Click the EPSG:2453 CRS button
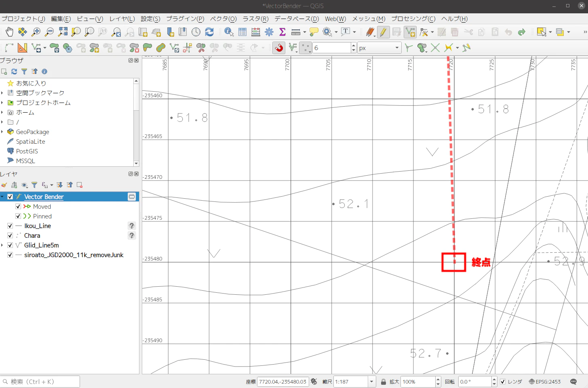This screenshot has height=388, width=588. (x=545, y=382)
